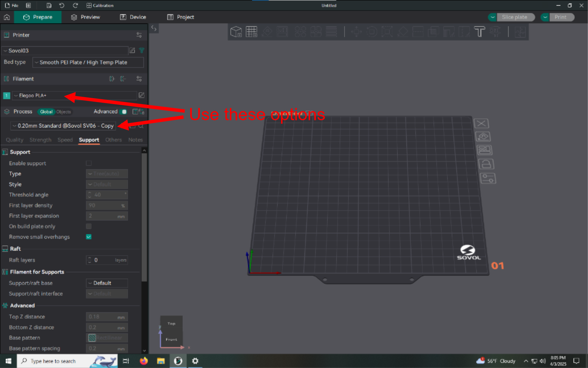The width and height of the screenshot is (588, 368).
Task: Uncheck Remove small overhangs
Action: (89, 237)
